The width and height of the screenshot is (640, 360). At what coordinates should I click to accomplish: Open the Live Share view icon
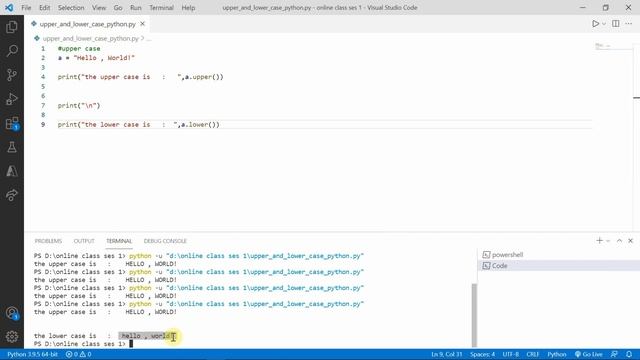12,195
